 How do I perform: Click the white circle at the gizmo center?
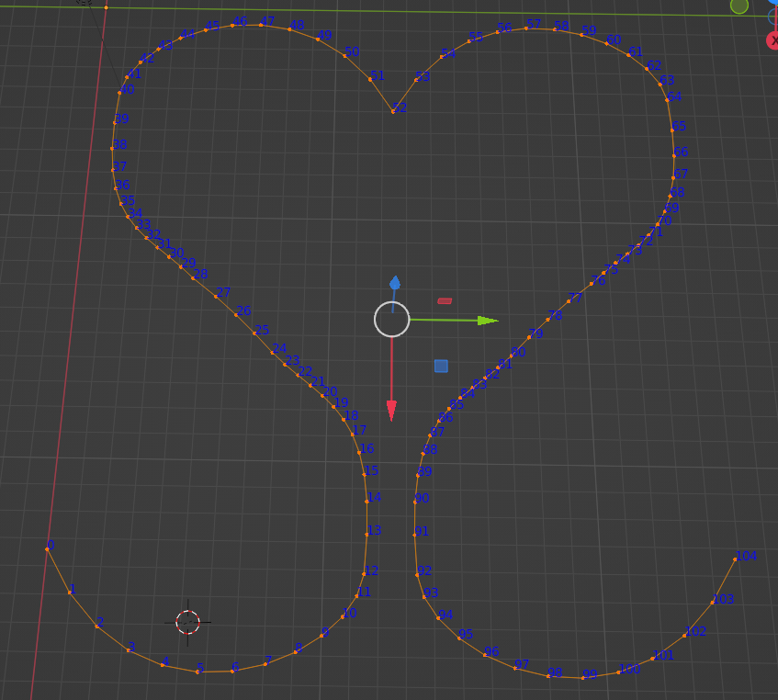(x=391, y=321)
